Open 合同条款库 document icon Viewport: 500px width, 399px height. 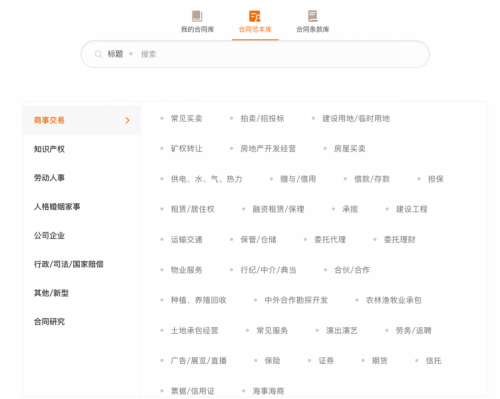[x=313, y=16]
